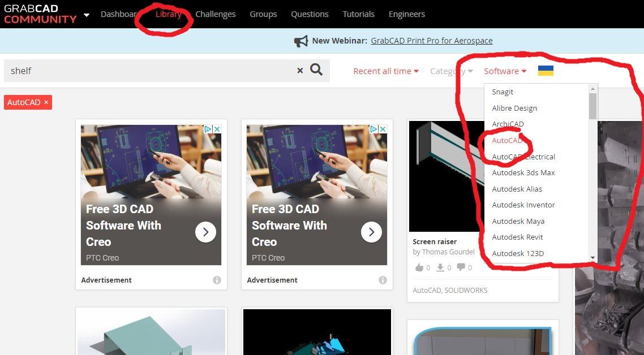The height and width of the screenshot is (355, 644).
Task: Choose Autodesk Inventor option
Action: tap(523, 205)
